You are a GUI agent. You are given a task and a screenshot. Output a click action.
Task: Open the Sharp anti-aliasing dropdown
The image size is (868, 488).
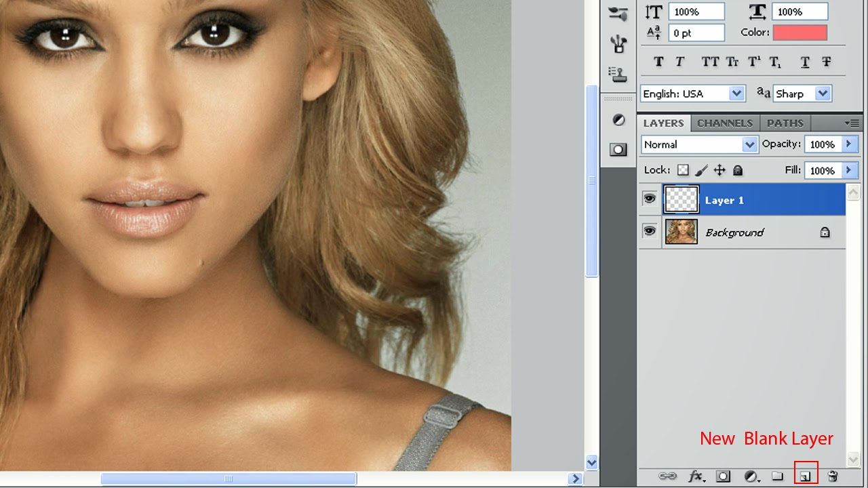point(822,94)
